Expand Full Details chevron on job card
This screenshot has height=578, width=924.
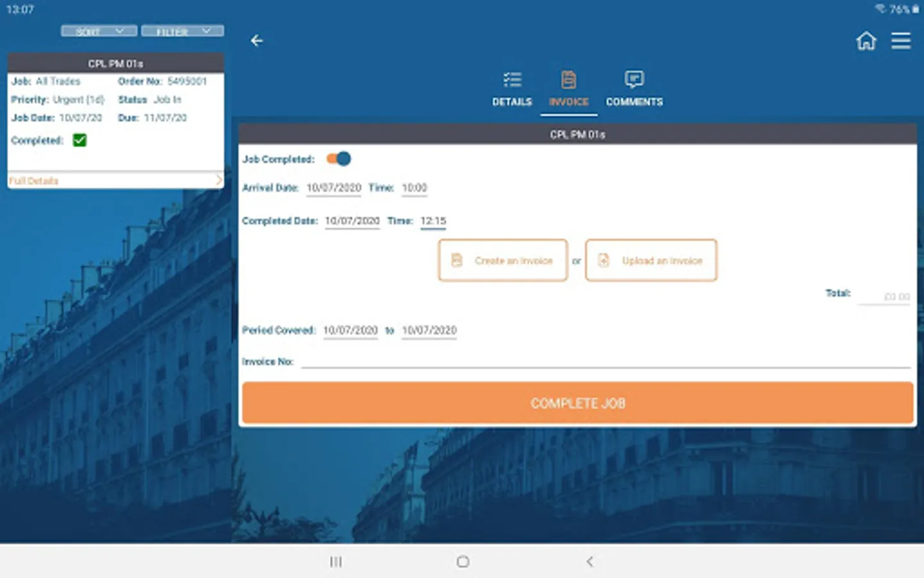[x=219, y=180]
